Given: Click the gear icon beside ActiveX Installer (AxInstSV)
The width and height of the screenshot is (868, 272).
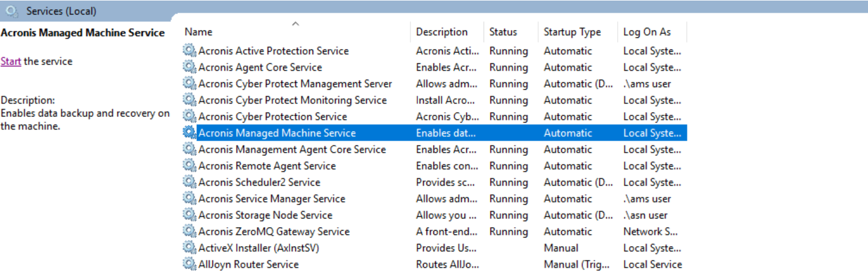Looking at the screenshot, I should (x=189, y=248).
